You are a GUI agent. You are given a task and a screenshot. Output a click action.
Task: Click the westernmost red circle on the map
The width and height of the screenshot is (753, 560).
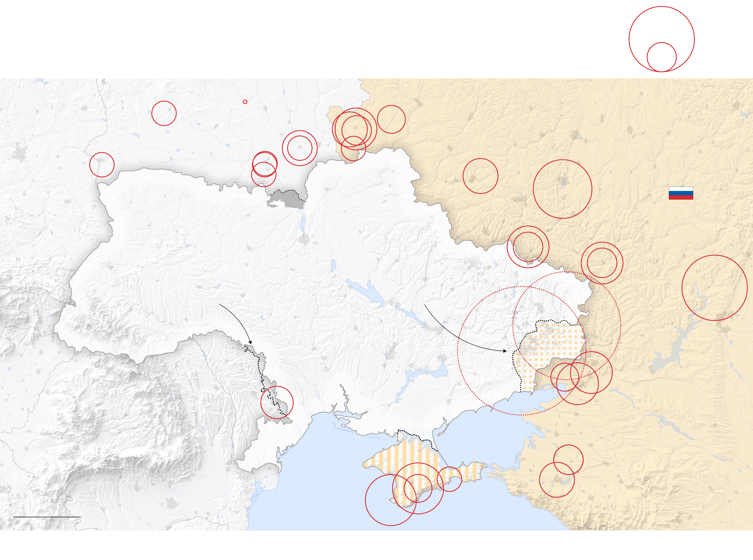102,165
